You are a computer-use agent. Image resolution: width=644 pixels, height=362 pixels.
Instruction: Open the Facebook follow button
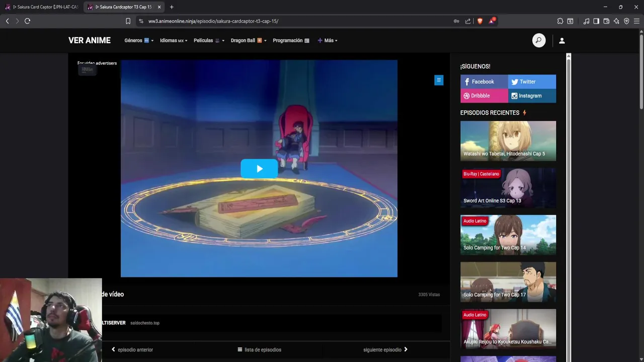pyautogui.click(x=484, y=81)
